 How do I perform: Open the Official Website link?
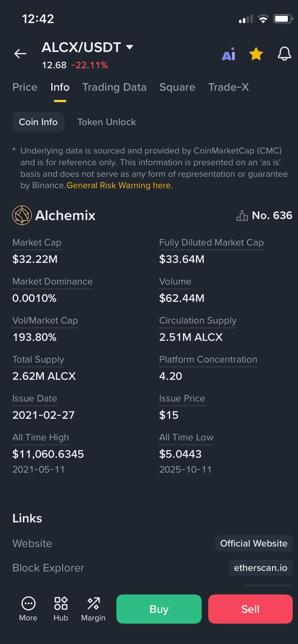pos(254,543)
